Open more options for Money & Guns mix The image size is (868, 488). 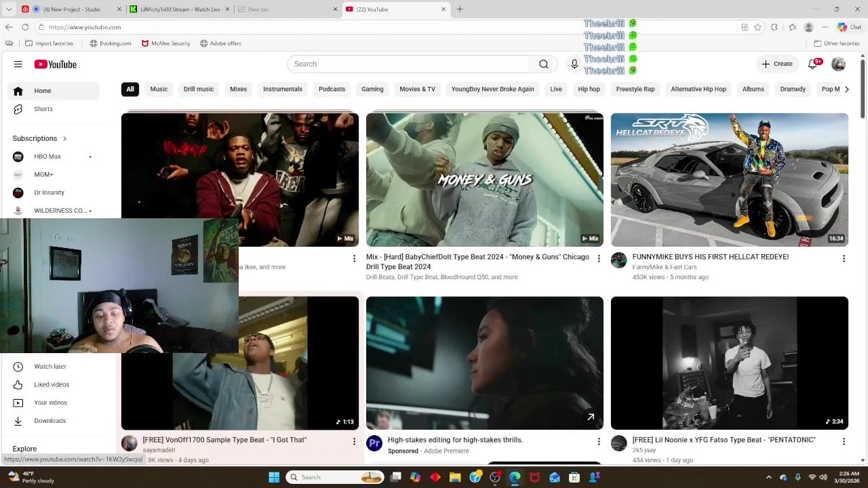599,258
